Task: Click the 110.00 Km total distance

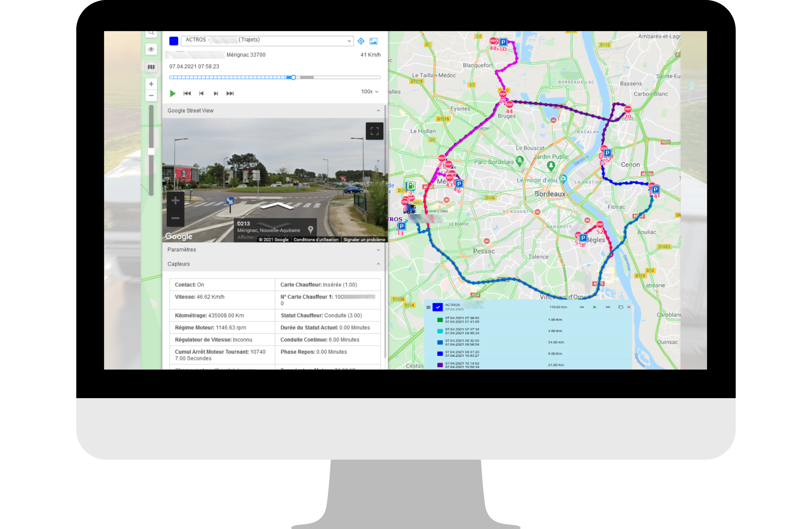Action: tap(558, 307)
